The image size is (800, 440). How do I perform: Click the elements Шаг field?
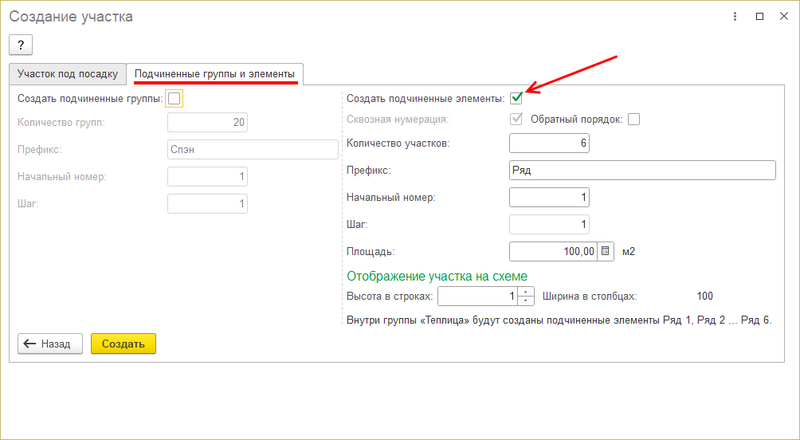(x=549, y=224)
